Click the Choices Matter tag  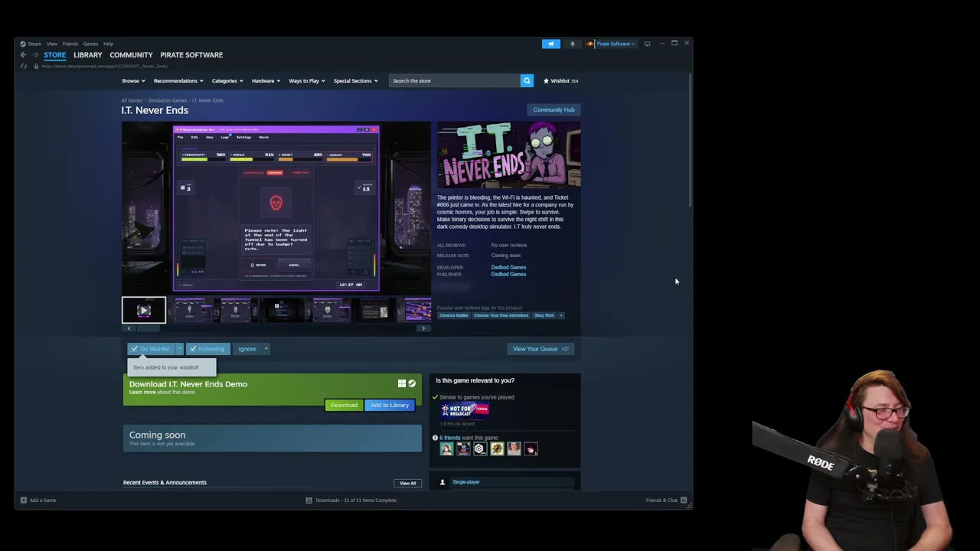(x=453, y=315)
